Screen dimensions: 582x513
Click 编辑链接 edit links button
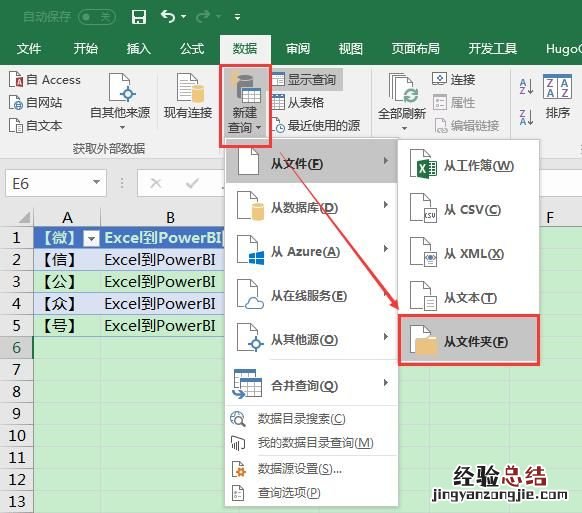tap(467, 125)
